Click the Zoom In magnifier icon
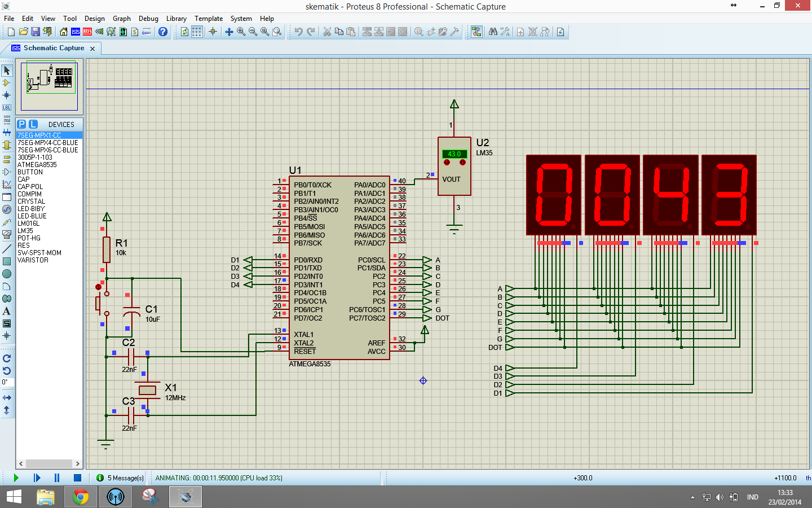Image resolution: width=812 pixels, height=508 pixels. [241, 32]
